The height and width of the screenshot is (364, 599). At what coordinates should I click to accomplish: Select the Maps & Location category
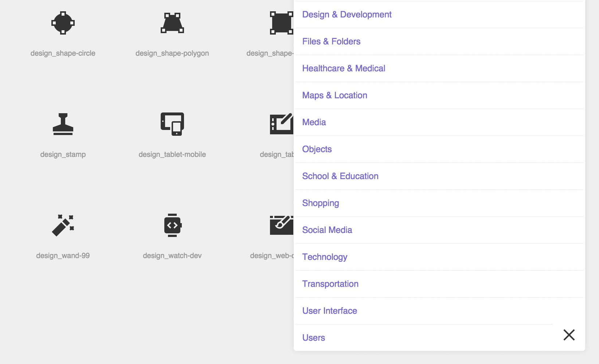coord(334,95)
